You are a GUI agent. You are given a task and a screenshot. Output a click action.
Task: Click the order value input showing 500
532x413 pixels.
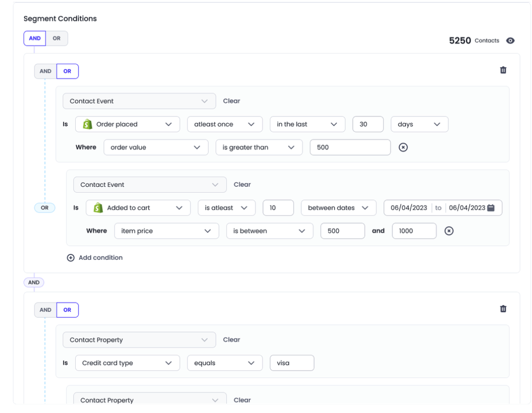point(350,148)
